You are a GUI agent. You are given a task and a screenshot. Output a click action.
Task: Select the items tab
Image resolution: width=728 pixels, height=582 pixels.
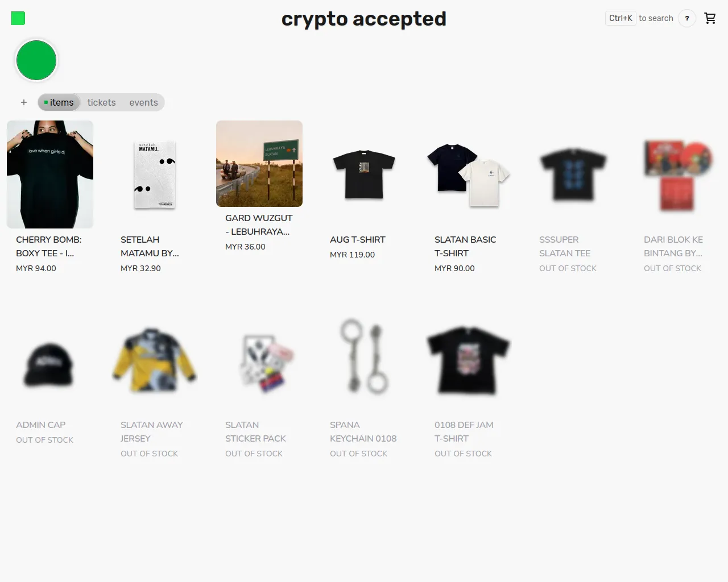click(x=59, y=102)
